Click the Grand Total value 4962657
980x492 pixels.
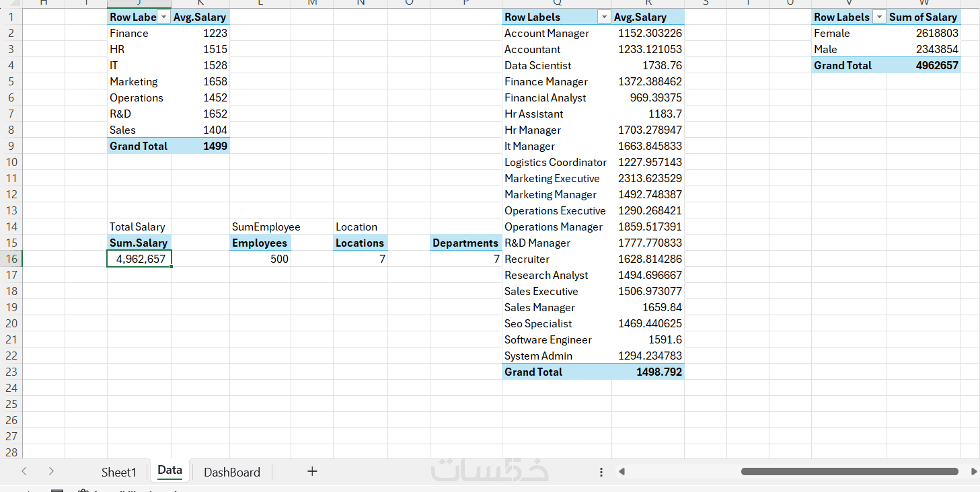[924, 65]
